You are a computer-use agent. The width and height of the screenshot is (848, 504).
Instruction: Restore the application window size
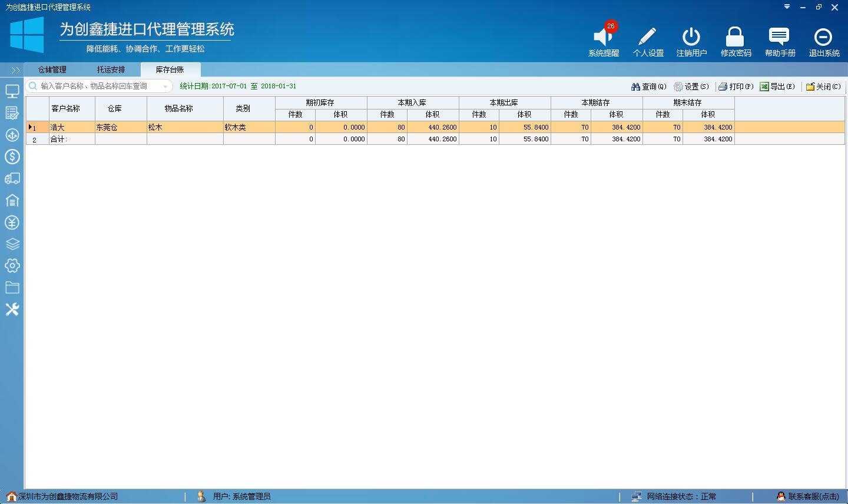pos(819,7)
